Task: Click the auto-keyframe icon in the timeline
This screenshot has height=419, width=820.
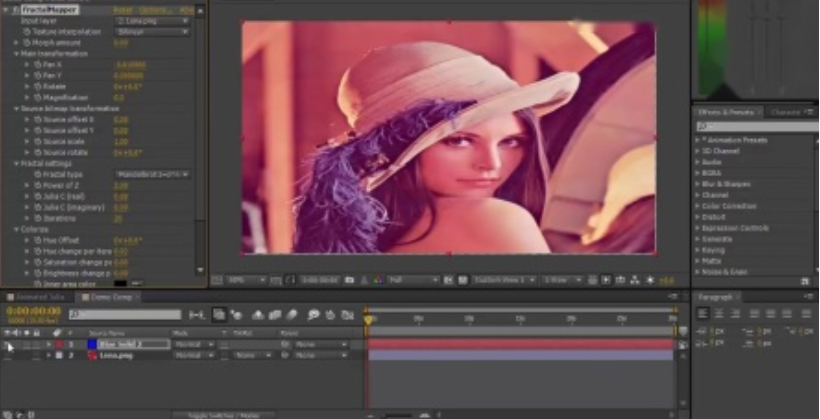Action: pos(331,314)
